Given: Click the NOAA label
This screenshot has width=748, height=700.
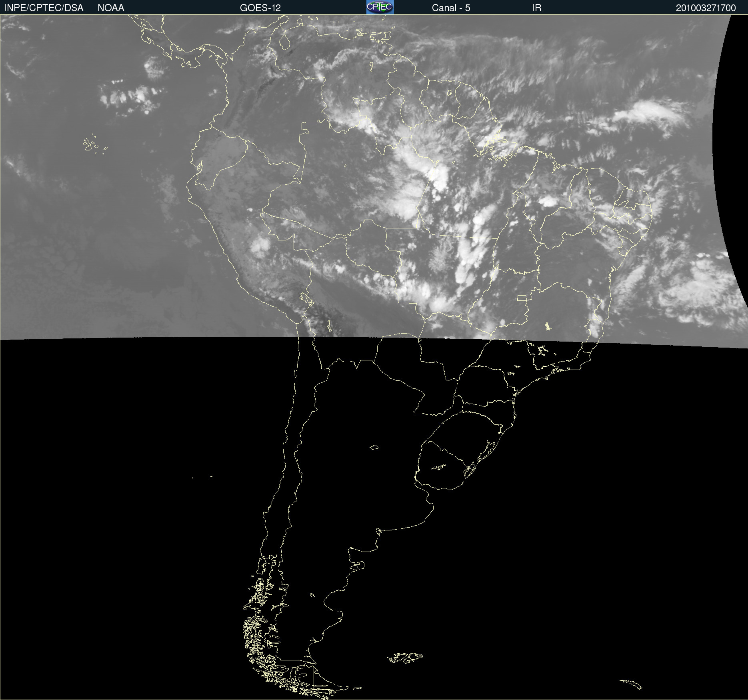Looking at the screenshot, I should click(x=111, y=8).
